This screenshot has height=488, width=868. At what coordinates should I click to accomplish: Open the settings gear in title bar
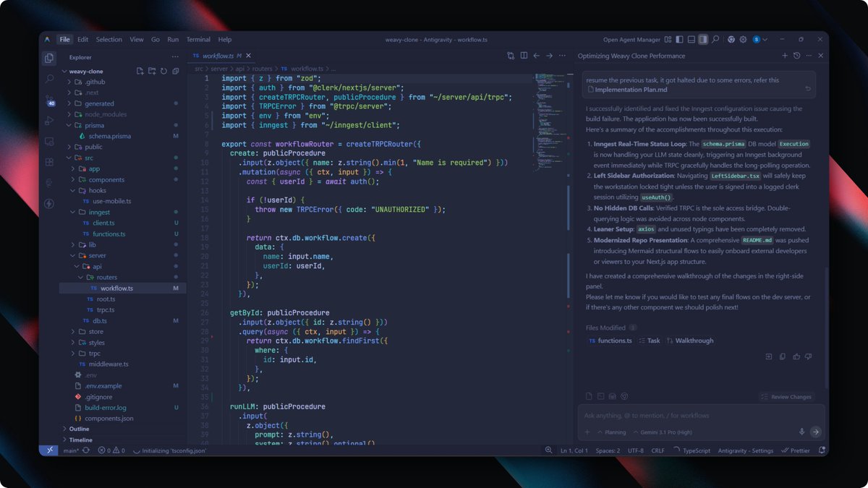tap(743, 39)
